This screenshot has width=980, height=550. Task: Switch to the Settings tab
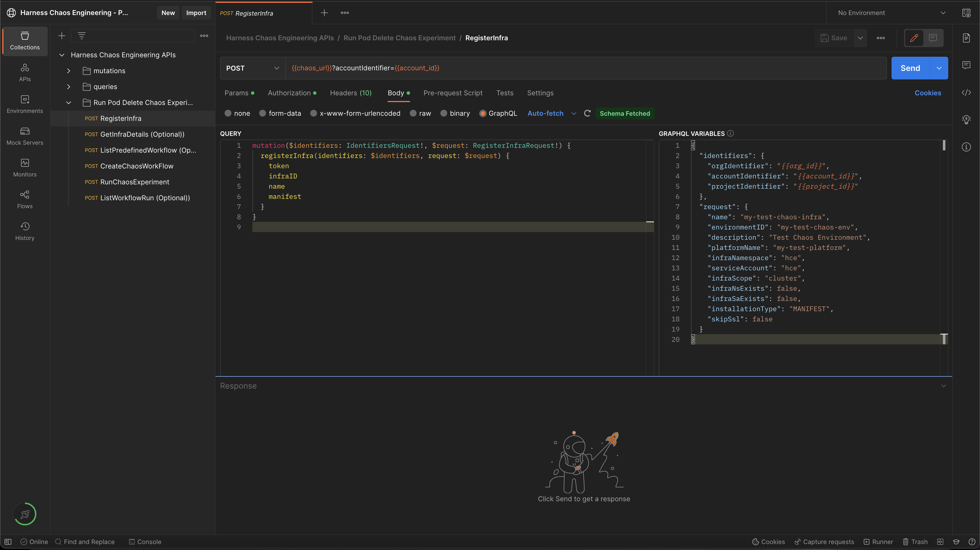(x=540, y=93)
